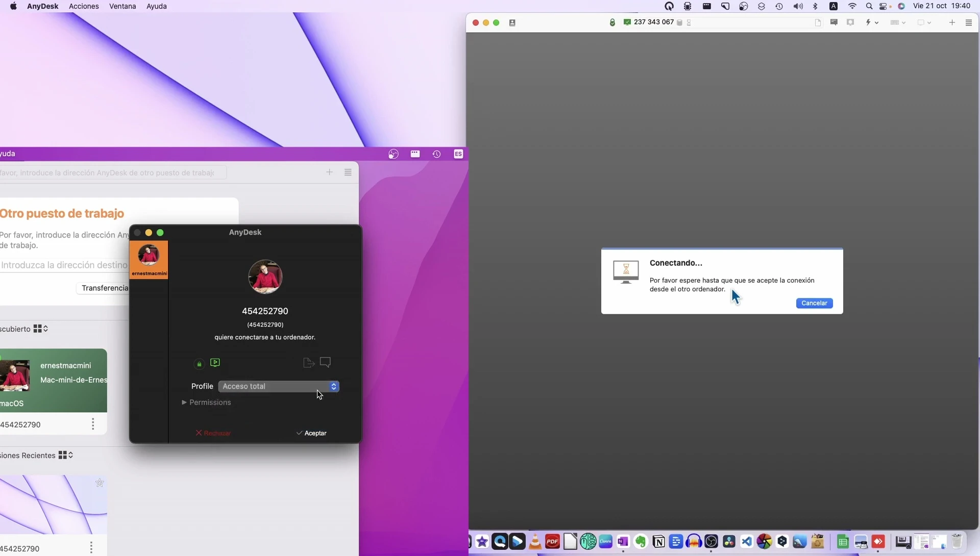Click the file clipboard icon in session toolbar
This screenshot has height=556, width=980.
818,22
